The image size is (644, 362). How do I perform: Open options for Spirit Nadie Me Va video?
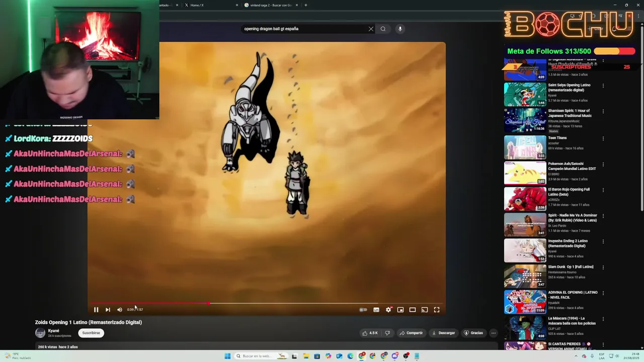(x=603, y=216)
